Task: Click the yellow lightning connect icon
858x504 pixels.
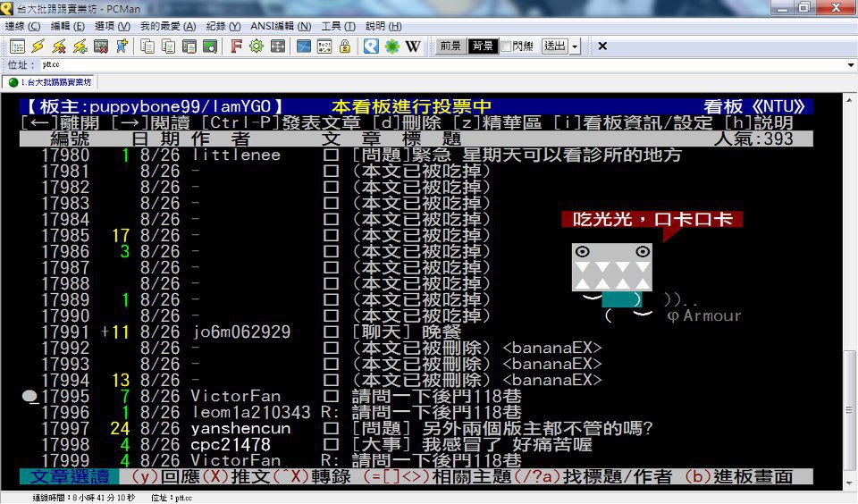Action: 38,46
